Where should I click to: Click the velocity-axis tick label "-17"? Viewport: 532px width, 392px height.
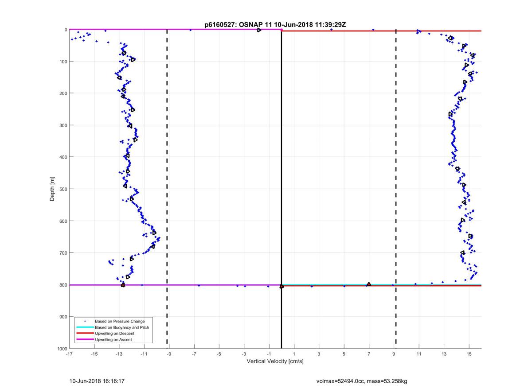point(69,354)
